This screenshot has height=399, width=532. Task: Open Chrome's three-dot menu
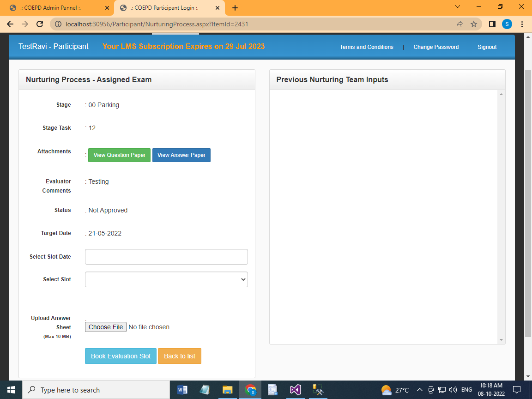522,24
